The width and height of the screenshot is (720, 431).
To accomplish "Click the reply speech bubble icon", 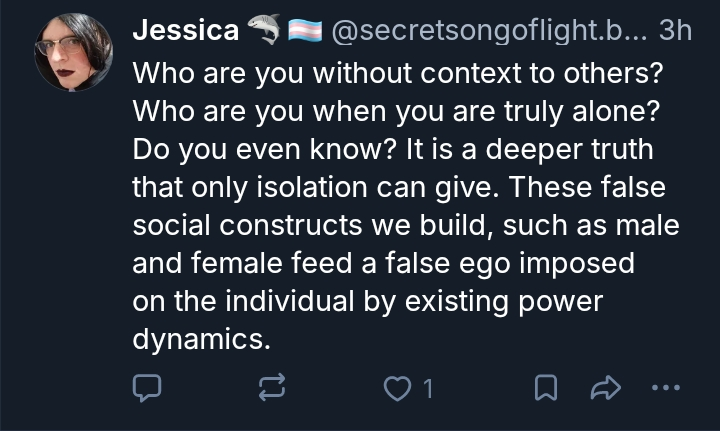I will [148, 388].
